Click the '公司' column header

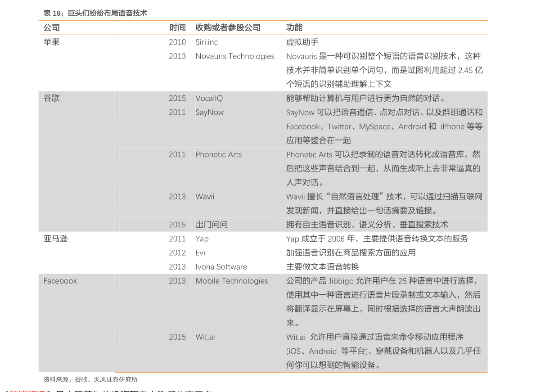(x=52, y=28)
